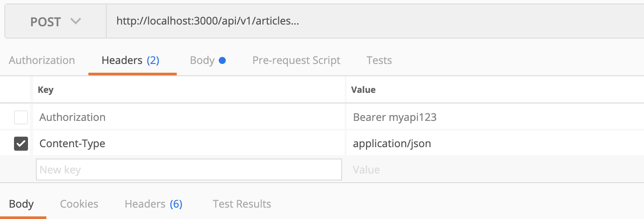
Task: Open the POST method dropdown
Action: point(56,22)
